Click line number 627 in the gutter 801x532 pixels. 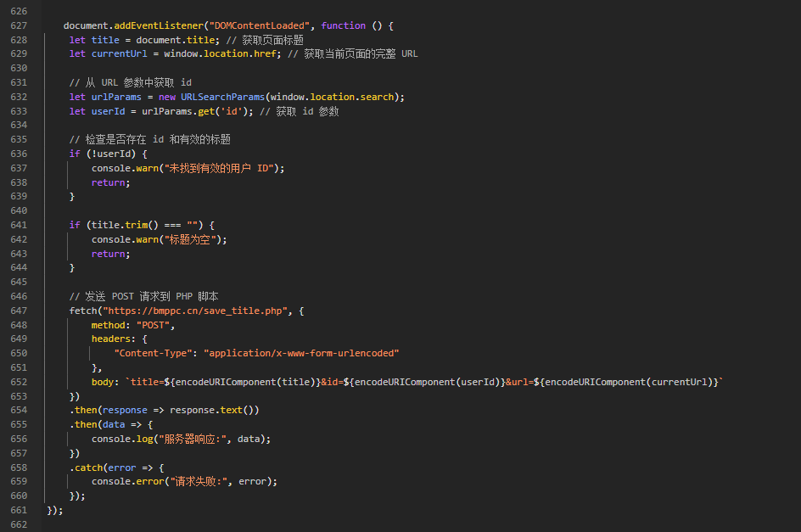point(19,25)
